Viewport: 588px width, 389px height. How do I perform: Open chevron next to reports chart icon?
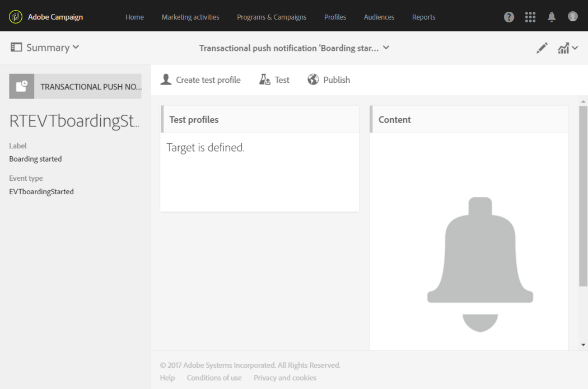pos(575,48)
